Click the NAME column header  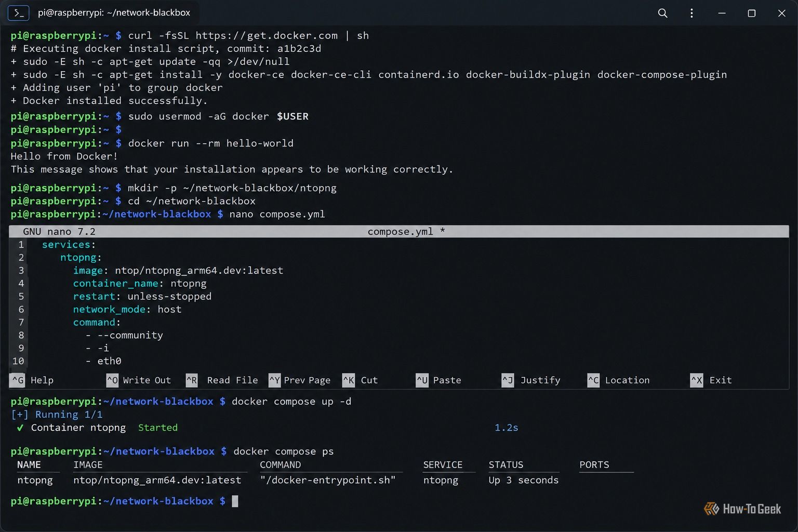29,465
